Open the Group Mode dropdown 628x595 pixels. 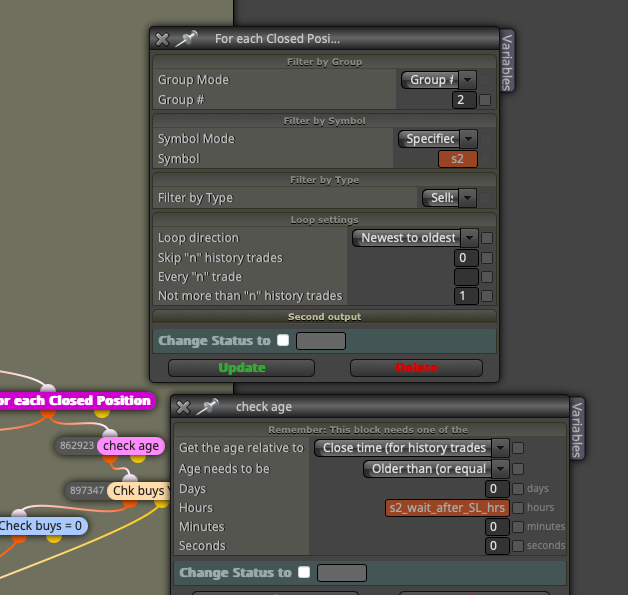[x=439, y=80]
